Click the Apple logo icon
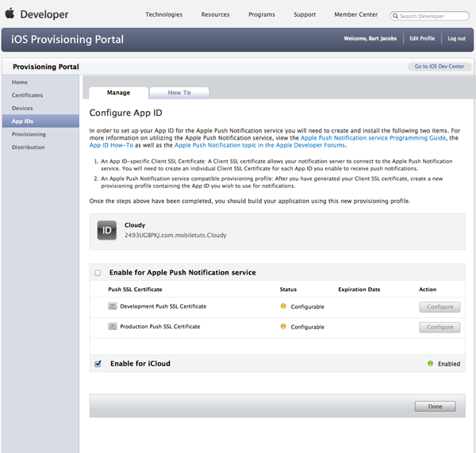 10,13
